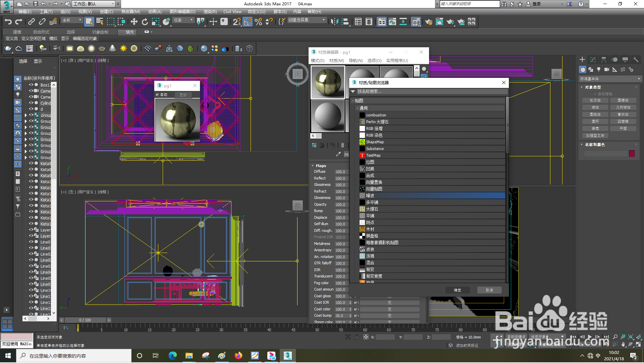Click the 长方体 box primitive button
The height and width of the screenshot is (363, 644).
(x=595, y=100)
